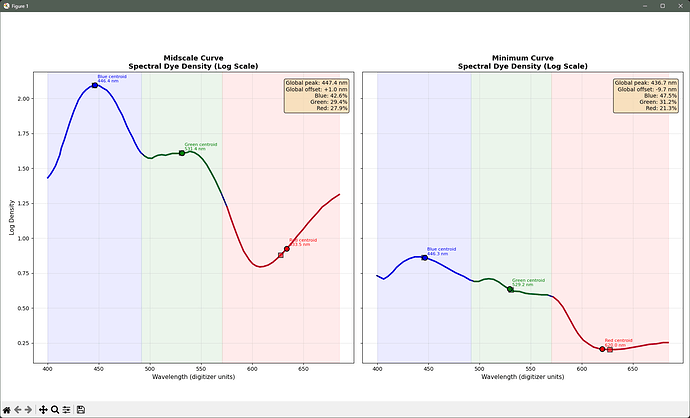Click the Figure 1 window icon
This screenshot has width=690, height=418.
tap(6, 6)
